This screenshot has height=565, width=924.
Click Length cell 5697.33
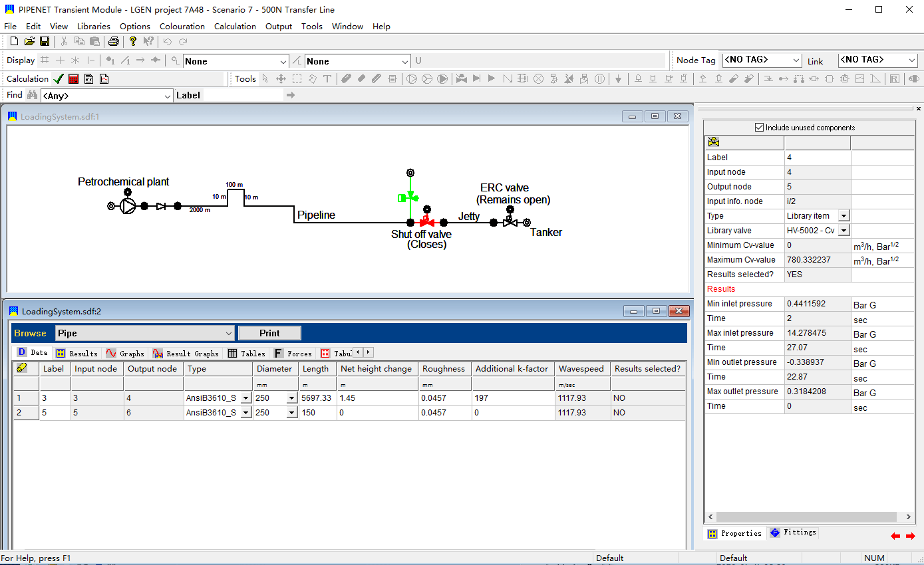[318, 398]
